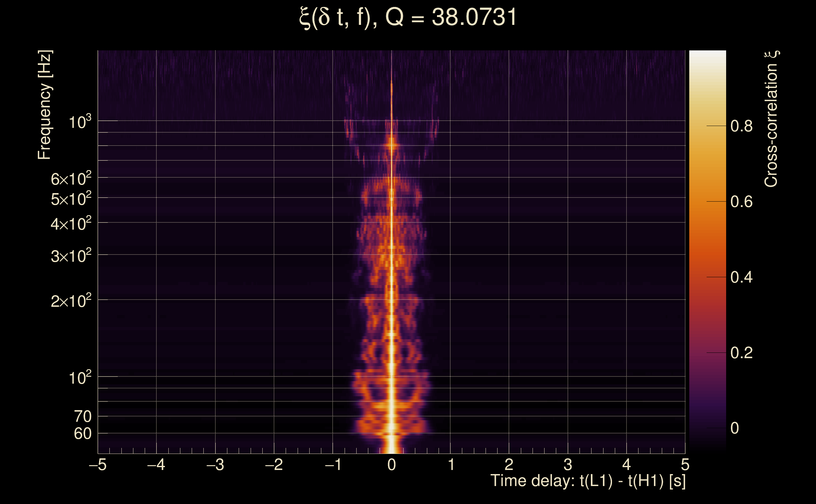Click the x-axis tick label 5

click(x=685, y=465)
